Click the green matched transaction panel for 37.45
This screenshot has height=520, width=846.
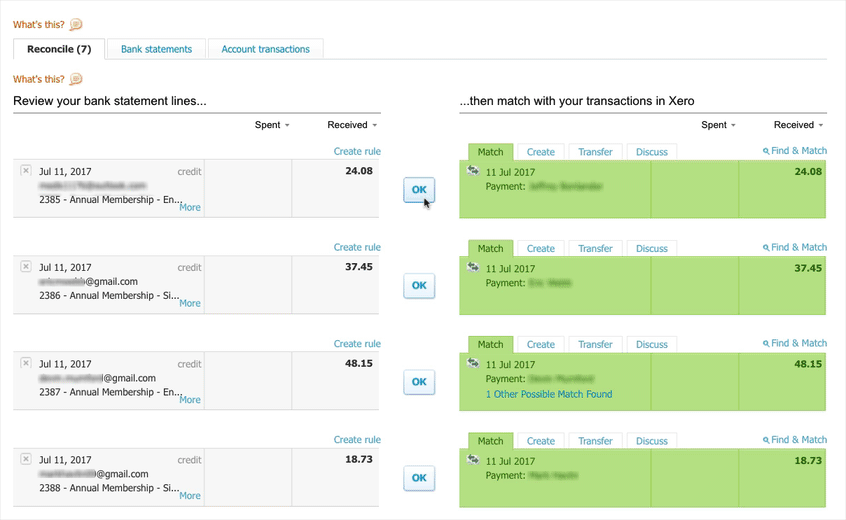[642, 285]
